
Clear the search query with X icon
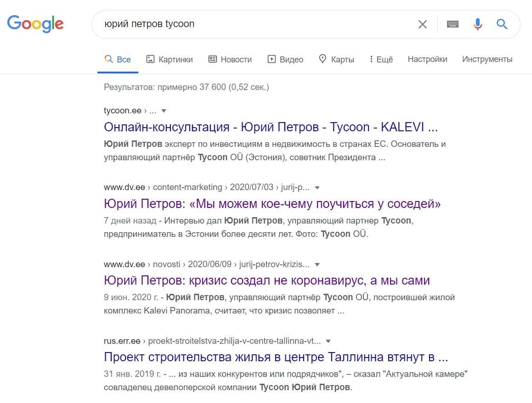coord(422,24)
